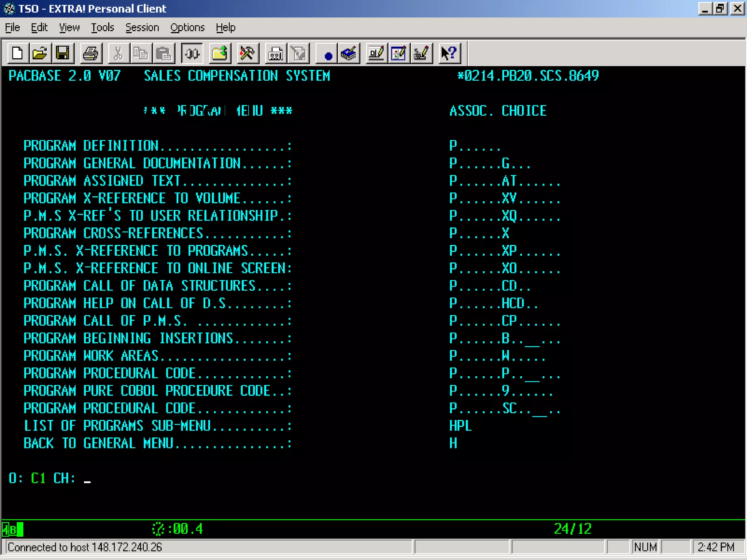Click PROGRAM ASSIGNED TEXT line

158,181
